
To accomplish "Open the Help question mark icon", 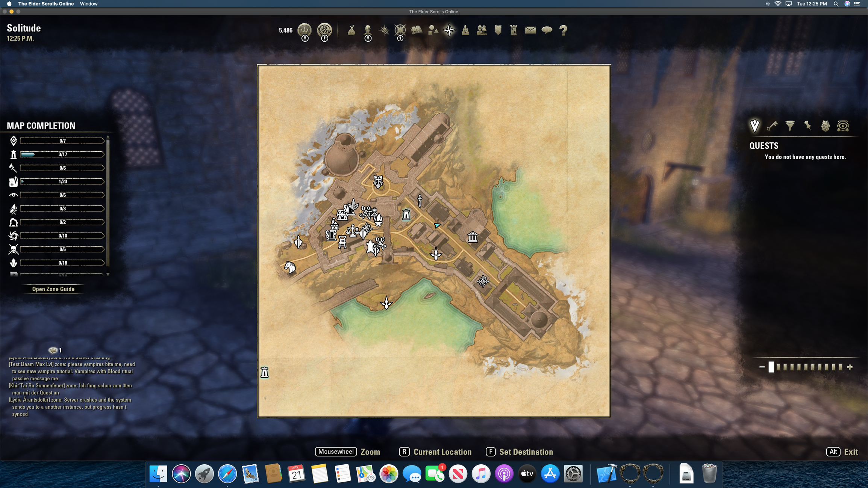I will [x=563, y=30].
